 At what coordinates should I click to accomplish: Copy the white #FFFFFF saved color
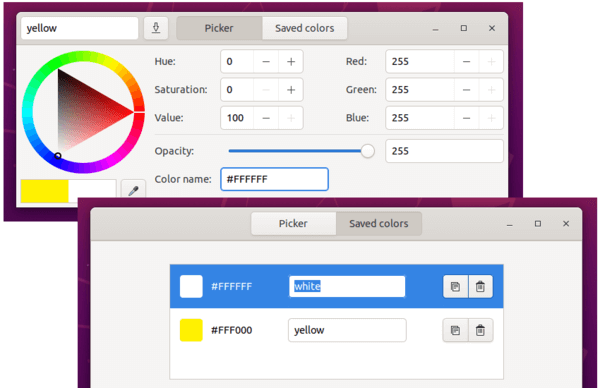tap(455, 286)
